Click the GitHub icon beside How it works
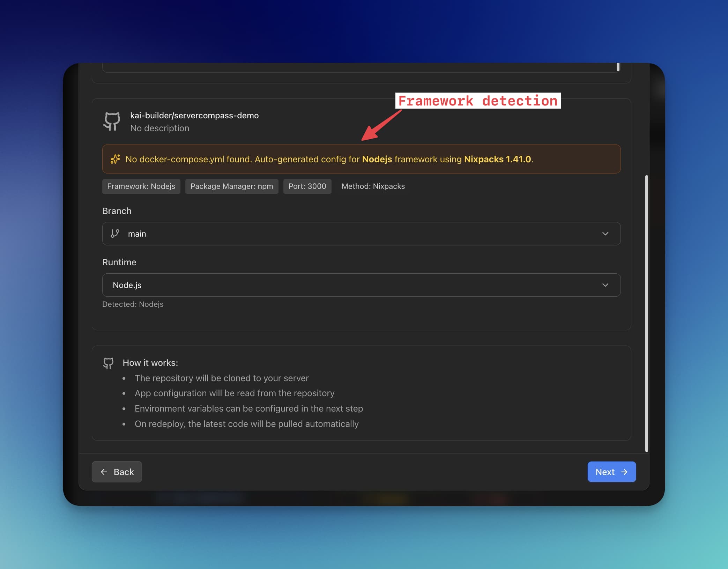 click(x=108, y=363)
